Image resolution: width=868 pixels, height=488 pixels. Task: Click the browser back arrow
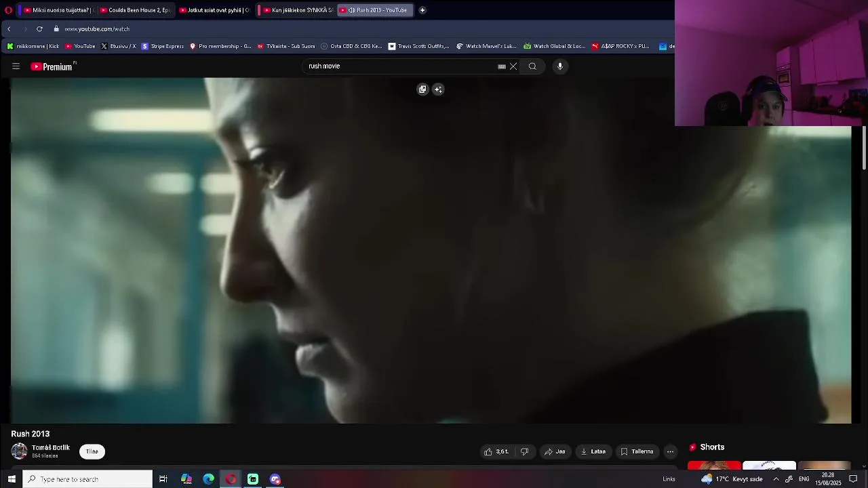coord(9,29)
